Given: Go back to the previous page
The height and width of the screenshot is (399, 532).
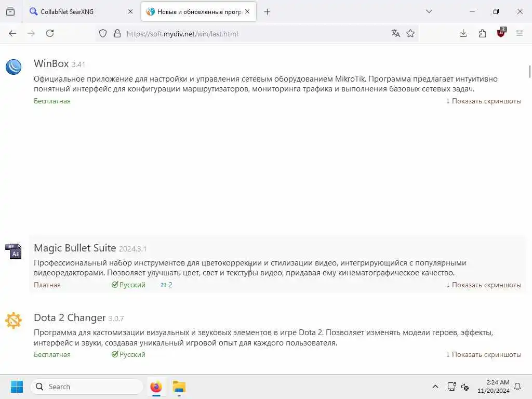Looking at the screenshot, I should pyautogui.click(x=12, y=33).
